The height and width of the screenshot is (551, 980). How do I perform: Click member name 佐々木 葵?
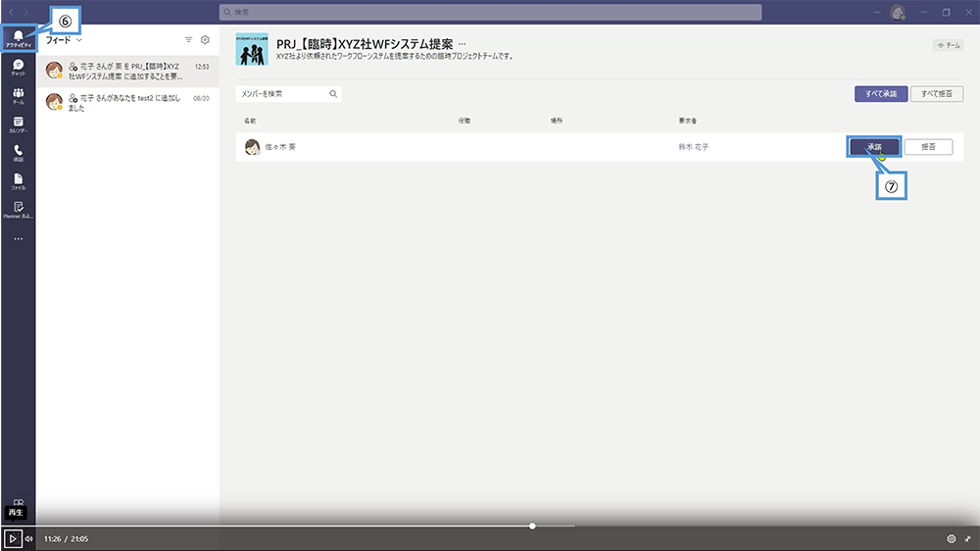pos(280,147)
